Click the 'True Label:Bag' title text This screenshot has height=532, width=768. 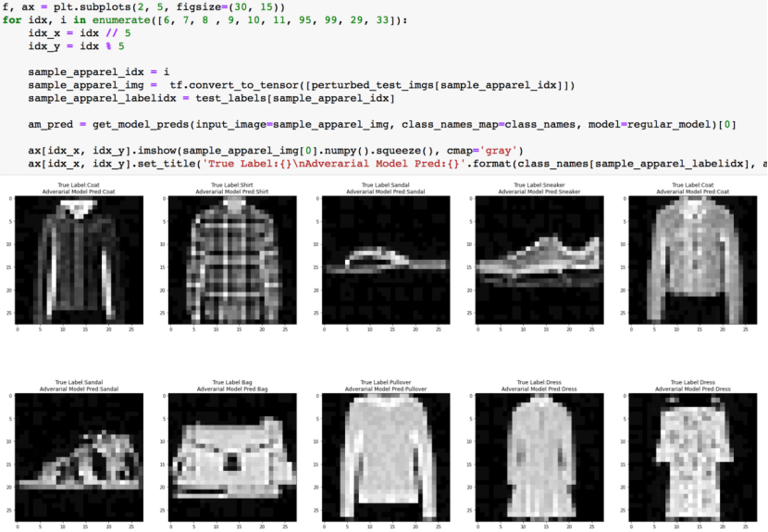click(232, 382)
